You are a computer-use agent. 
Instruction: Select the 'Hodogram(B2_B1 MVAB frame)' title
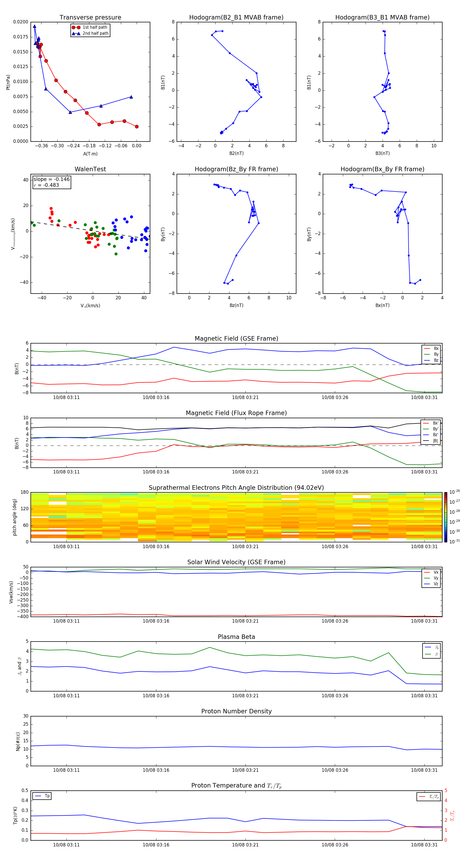click(x=236, y=18)
